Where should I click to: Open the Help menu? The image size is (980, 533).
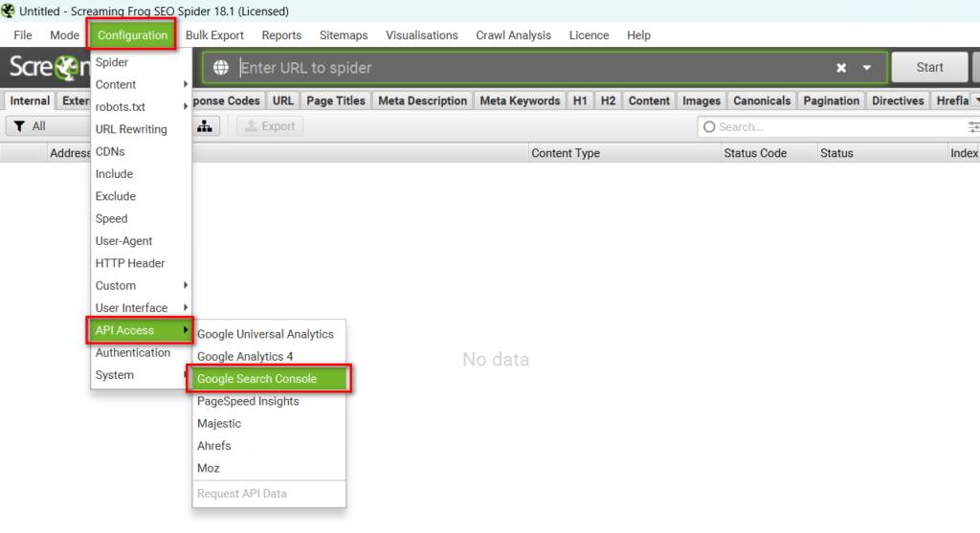638,35
